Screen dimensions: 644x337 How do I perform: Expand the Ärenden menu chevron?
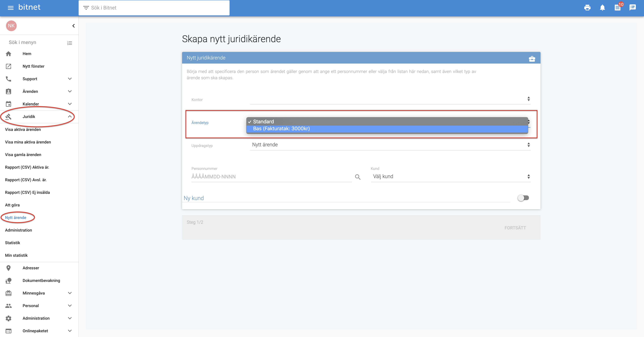click(x=70, y=91)
